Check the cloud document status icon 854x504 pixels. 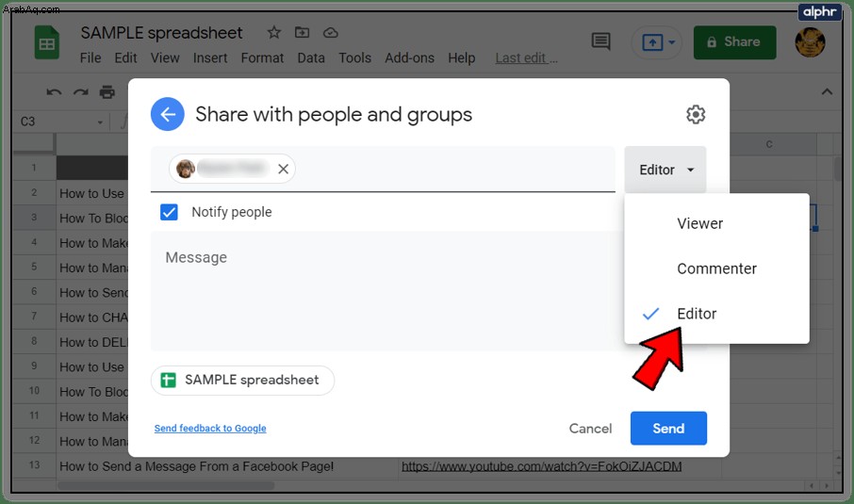pyautogui.click(x=331, y=33)
